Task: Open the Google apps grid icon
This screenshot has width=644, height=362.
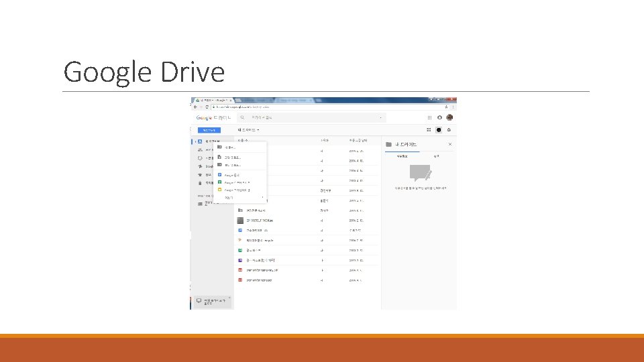Action: pos(429,117)
